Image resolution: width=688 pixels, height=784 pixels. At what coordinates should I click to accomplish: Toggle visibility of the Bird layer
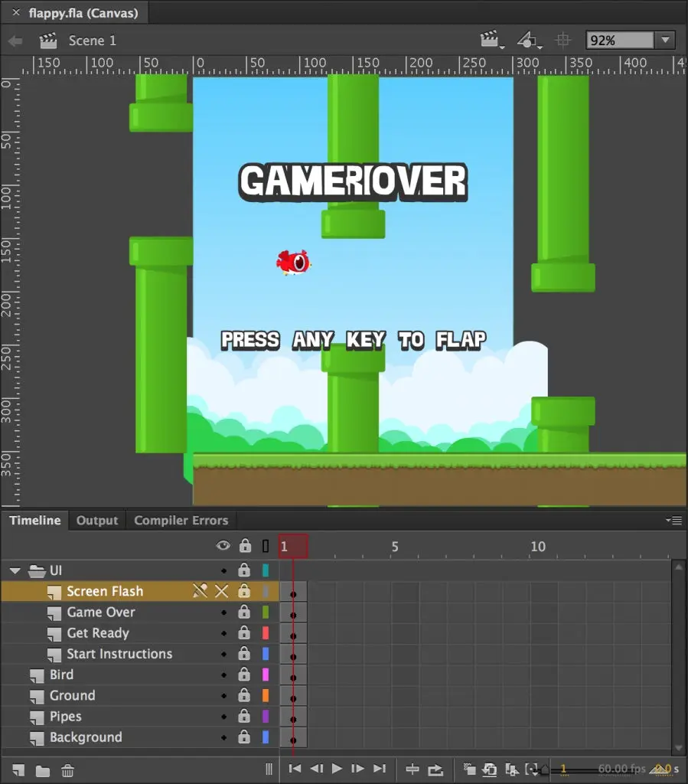pos(223,675)
